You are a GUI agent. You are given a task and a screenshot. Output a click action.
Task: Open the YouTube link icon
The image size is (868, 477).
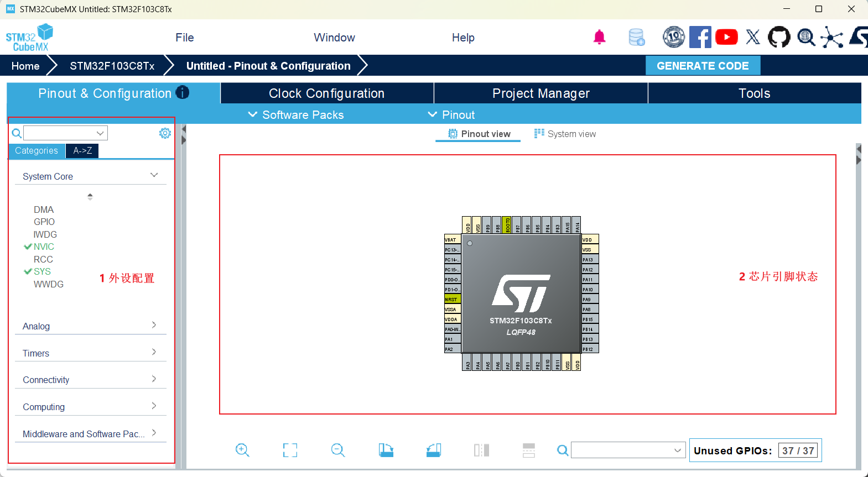coord(726,37)
